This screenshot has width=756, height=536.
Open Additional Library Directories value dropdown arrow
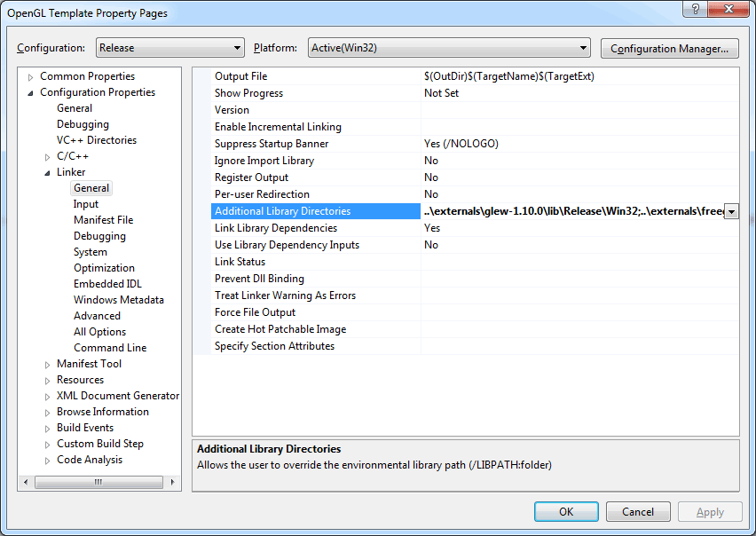[x=731, y=211]
